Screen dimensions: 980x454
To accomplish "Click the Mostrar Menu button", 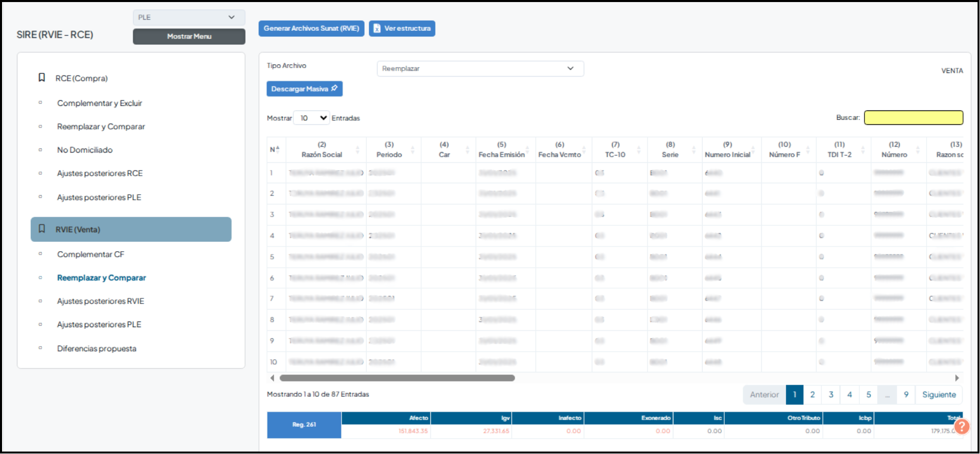I will pyautogui.click(x=189, y=36).
